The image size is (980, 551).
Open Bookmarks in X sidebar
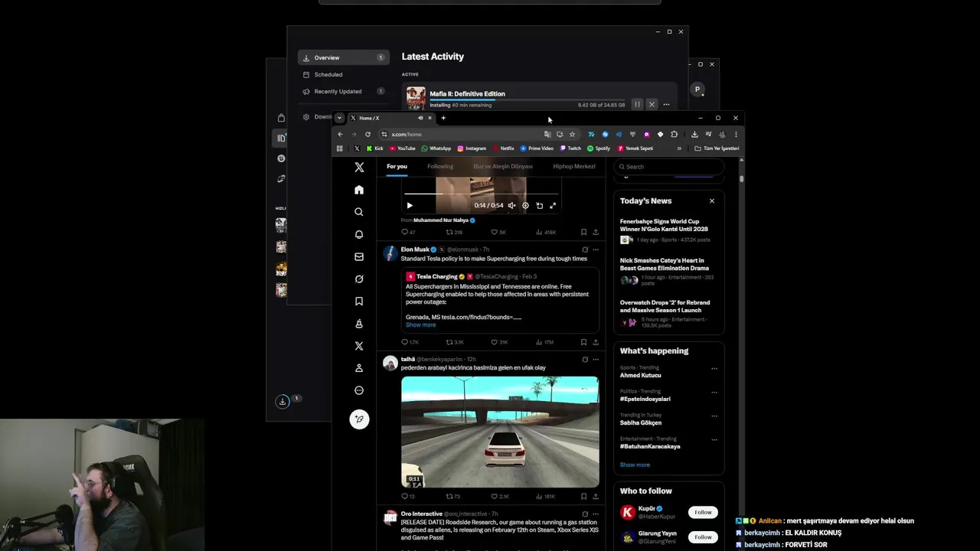359,301
